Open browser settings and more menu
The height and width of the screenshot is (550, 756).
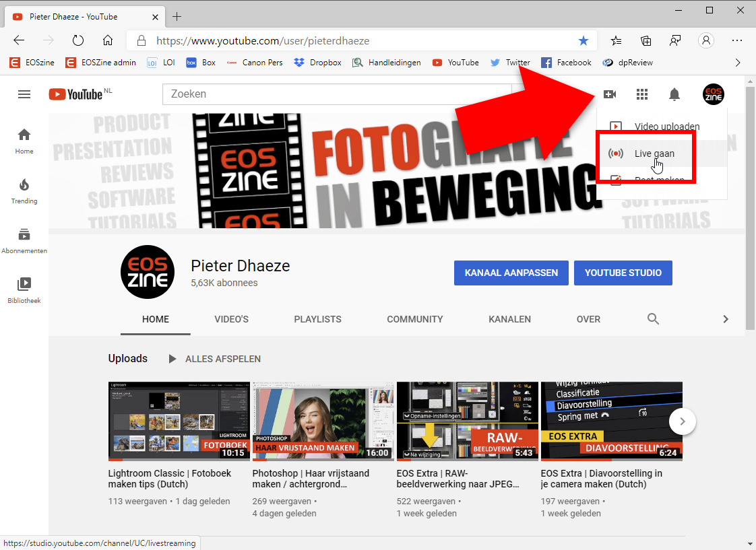736,40
